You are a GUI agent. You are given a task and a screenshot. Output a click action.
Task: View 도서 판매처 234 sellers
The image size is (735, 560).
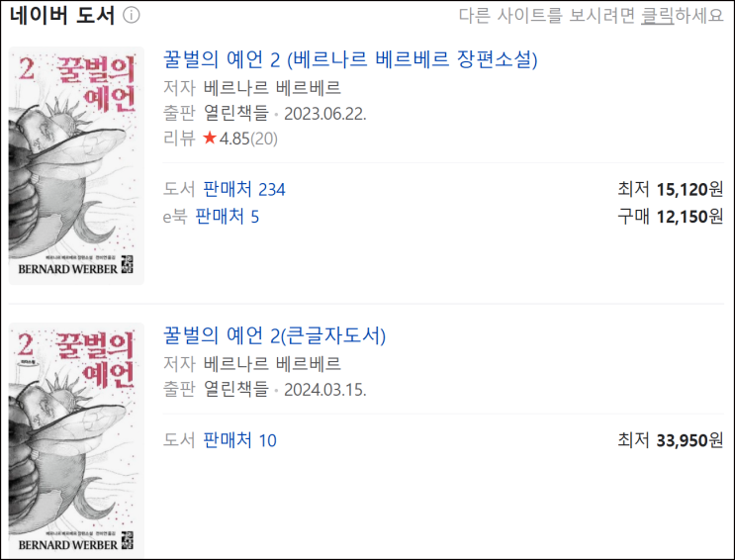pyautogui.click(x=243, y=189)
